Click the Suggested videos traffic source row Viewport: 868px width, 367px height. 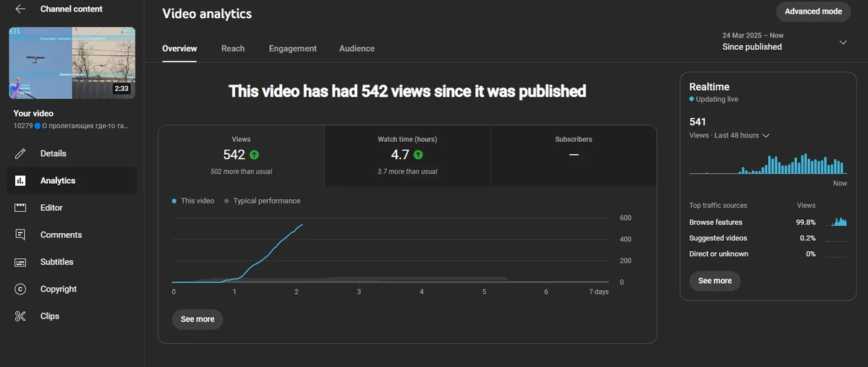(767, 238)
